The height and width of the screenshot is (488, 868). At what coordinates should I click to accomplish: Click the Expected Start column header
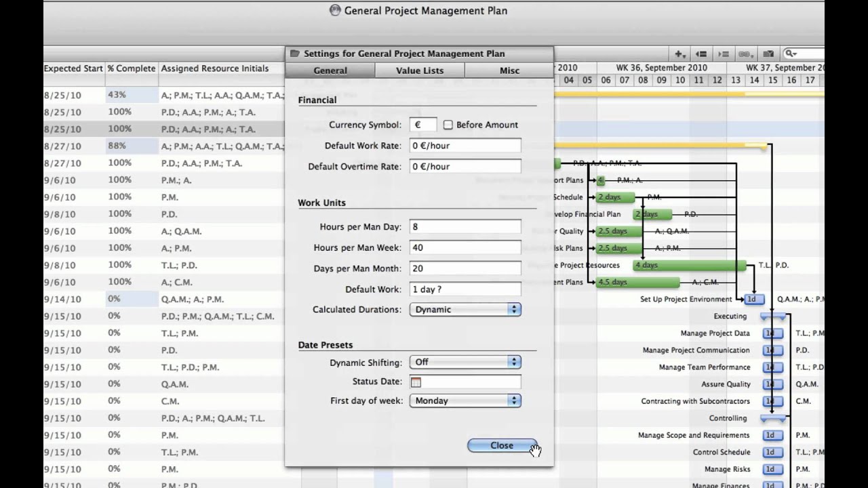(x=74, y=68)
